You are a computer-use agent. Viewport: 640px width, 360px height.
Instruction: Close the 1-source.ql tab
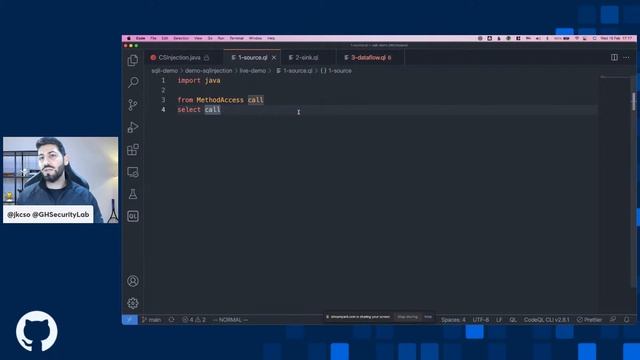(x=274, y=58)
